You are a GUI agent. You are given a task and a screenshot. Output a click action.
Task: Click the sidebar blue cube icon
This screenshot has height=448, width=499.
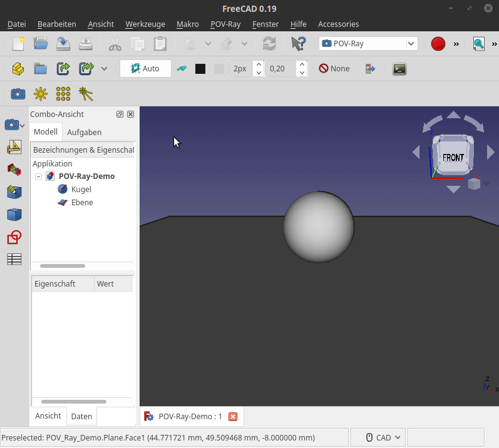(x=14, y=215)
